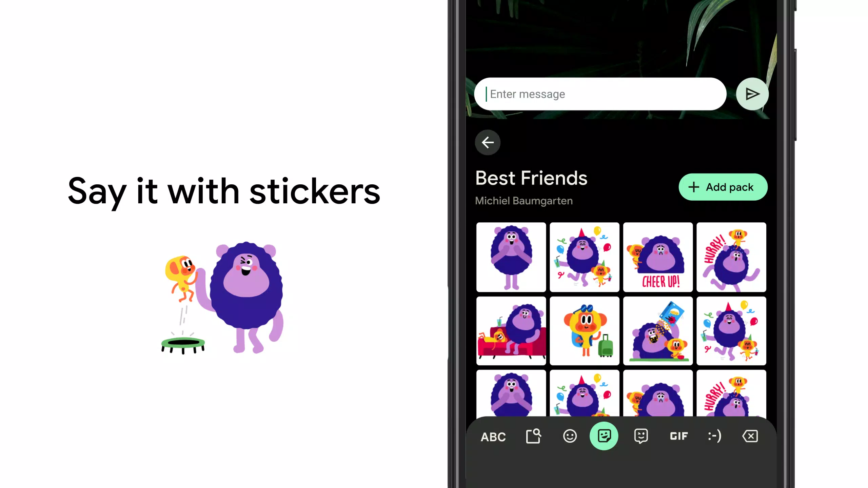Screen dimensions: 868x488
Task: Select the clipboard icon in keyboard bar
Action: coord(533,436)
